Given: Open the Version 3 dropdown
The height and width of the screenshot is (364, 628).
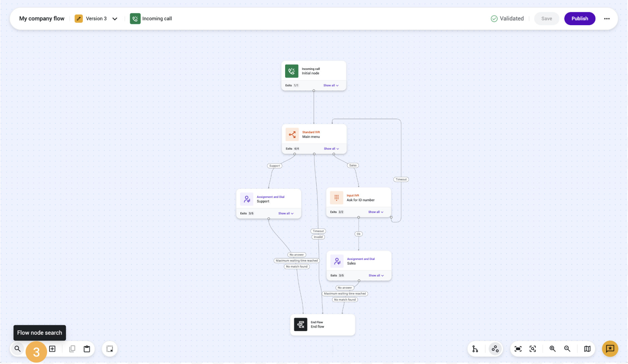Looking at the screenshot, I should click(115, 19).
